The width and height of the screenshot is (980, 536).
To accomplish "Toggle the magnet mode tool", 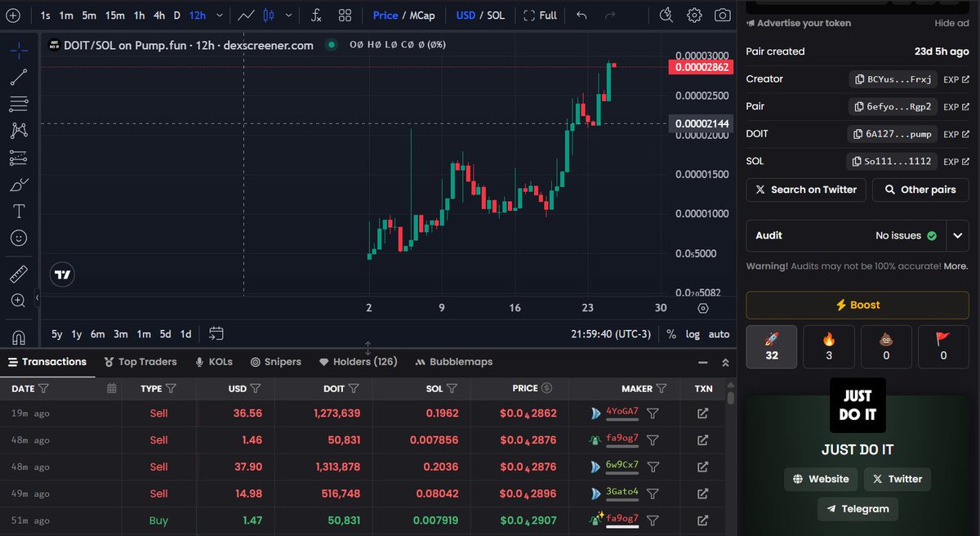I will [x=19, y=337].
